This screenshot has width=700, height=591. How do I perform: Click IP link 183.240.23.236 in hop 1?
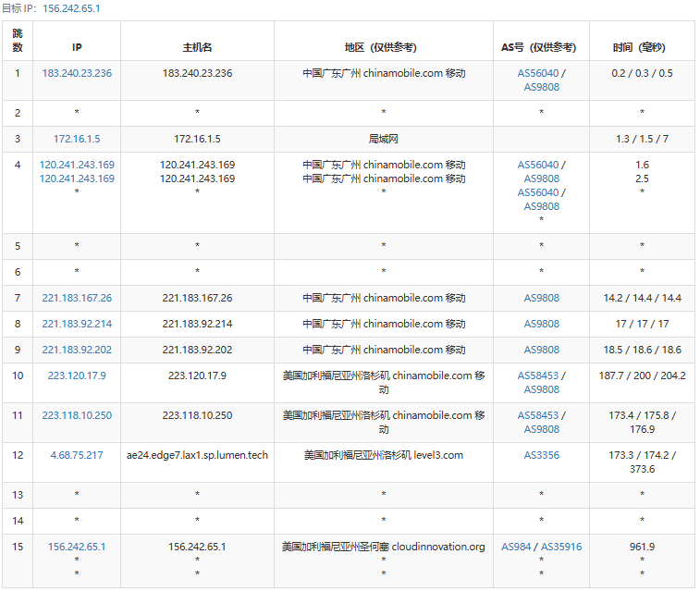pos(77,73)
